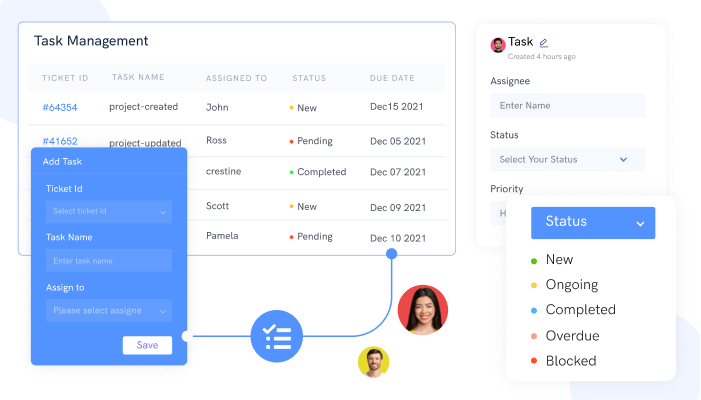701x400 pixels.
Task: Click the Created 4 hours ago text
Action: click(541, 57)
